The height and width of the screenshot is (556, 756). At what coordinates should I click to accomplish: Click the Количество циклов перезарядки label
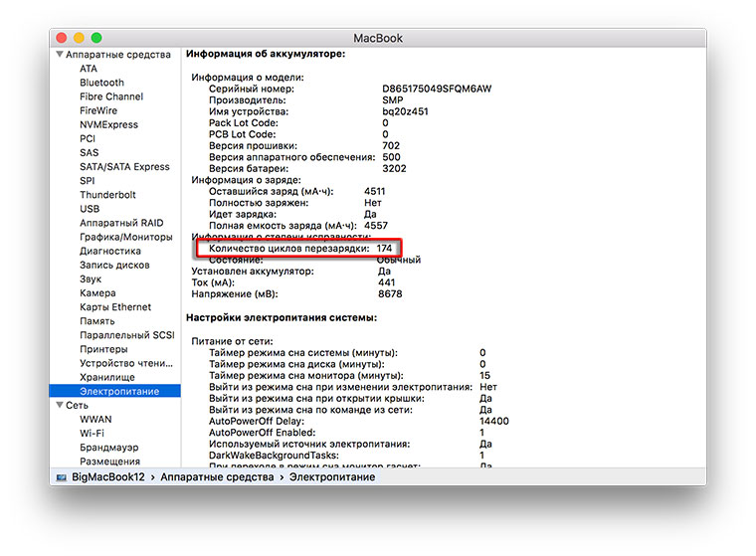click(289, 249)
